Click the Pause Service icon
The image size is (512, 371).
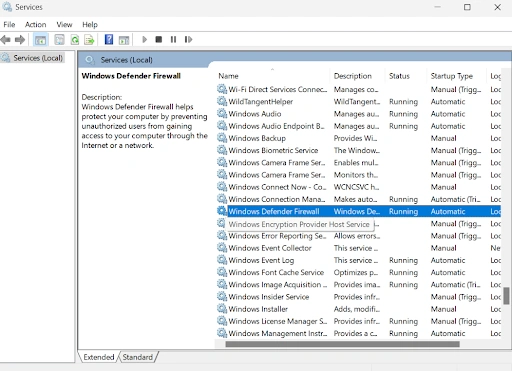tap(173, 40)
